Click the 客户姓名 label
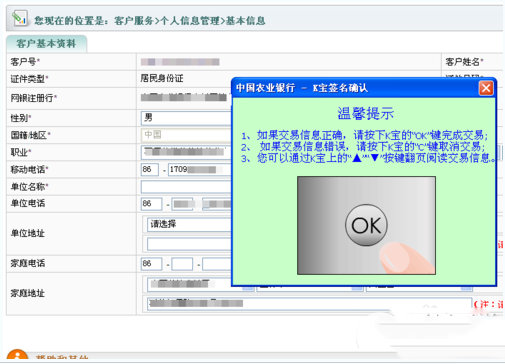The image size is (505, 364). pyautogui.click(x=464, y=62)
